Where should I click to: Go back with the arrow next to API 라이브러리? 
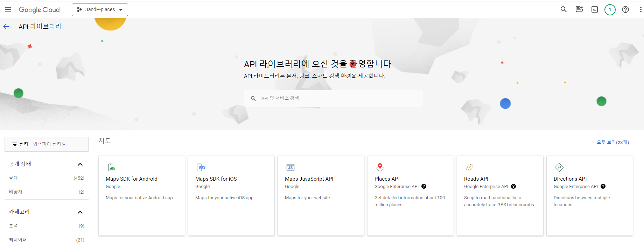point(6,27)
